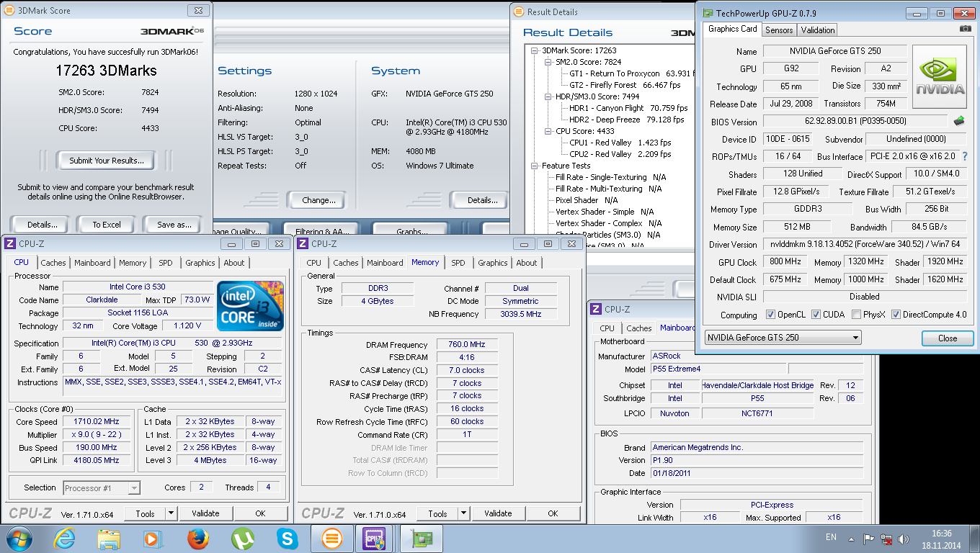Screen dimensions: 980x553
Task: Toggle the OpenCL checkbox in GPU-Z
Action: [771, 315]
